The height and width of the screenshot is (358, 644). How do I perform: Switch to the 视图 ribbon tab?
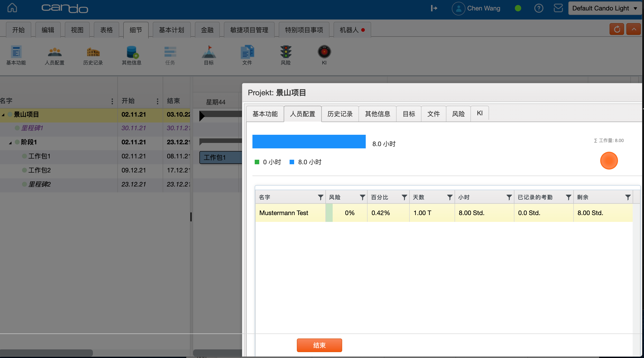pyautogui.click(x=77, y=30)
